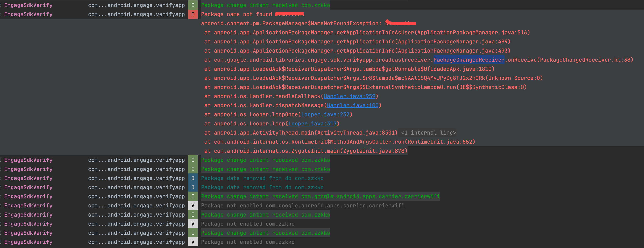The width and height of the screenshot is (644, 248).
Task: Follow the Looper.java:232 link
Action: [x=325, y=114]
